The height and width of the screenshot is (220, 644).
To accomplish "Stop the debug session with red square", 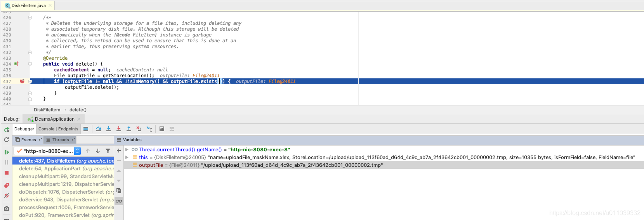I will 7,173.
